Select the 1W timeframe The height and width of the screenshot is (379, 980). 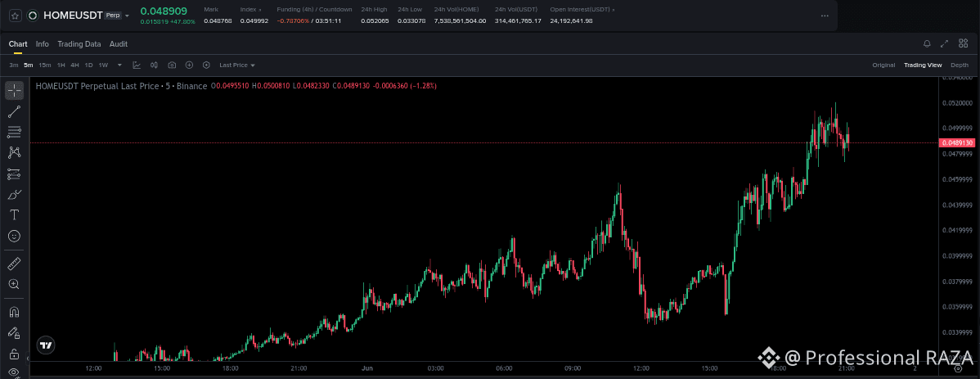104,65
